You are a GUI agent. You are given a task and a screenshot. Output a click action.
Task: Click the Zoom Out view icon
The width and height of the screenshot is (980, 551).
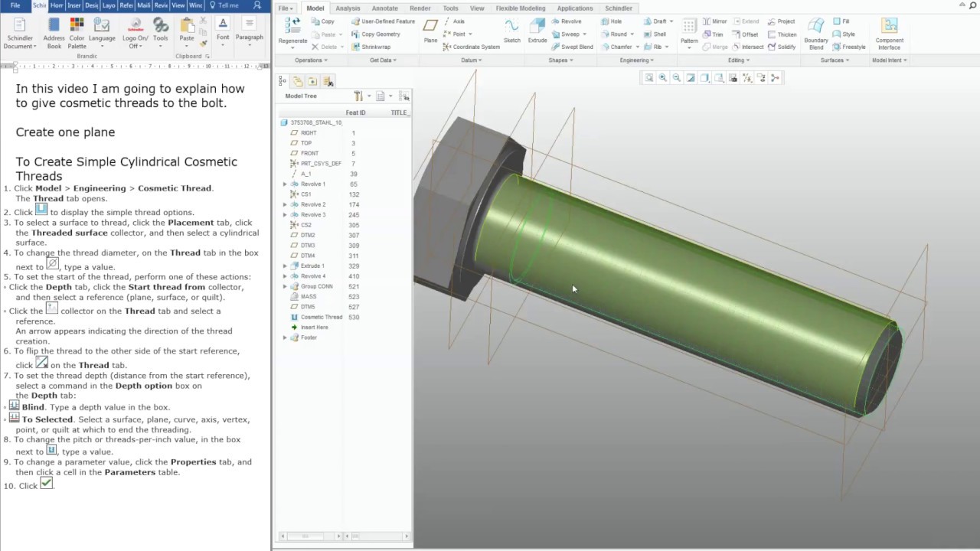coord(677,78)
